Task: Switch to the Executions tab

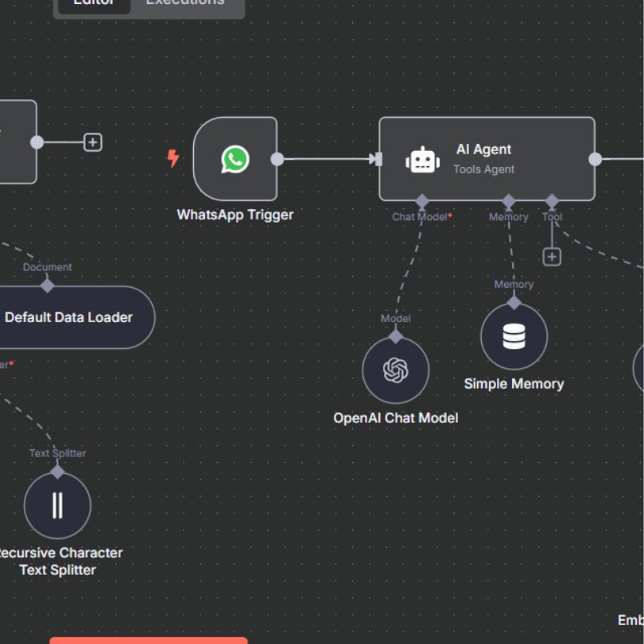Action: (x=185, y=3)
